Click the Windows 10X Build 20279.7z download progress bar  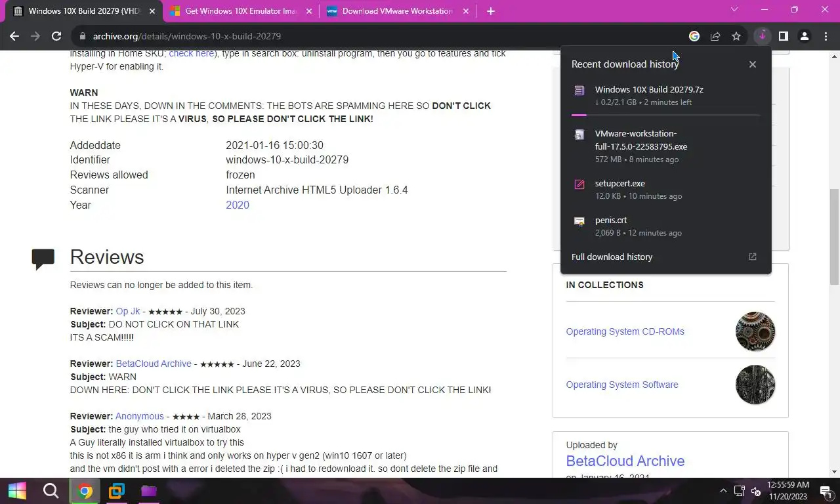(665, 115)
